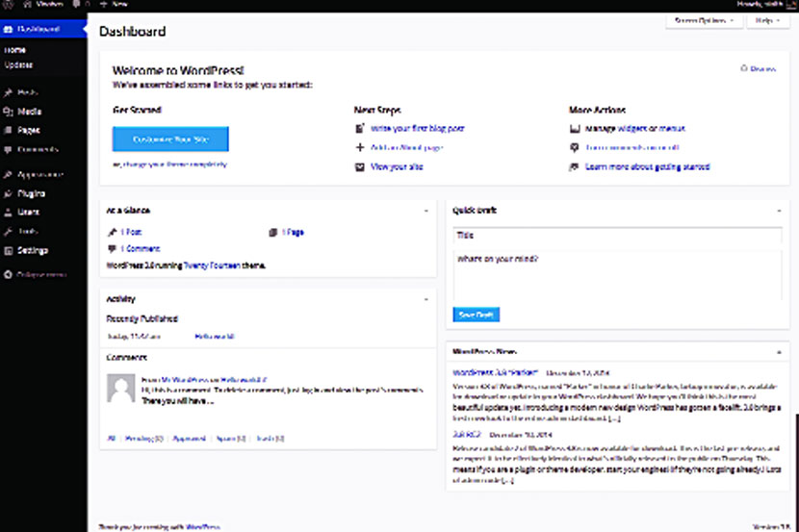Open the Posts menu in sidebar
The height and width of the screenshot is (532, 799).
(27, 92)
